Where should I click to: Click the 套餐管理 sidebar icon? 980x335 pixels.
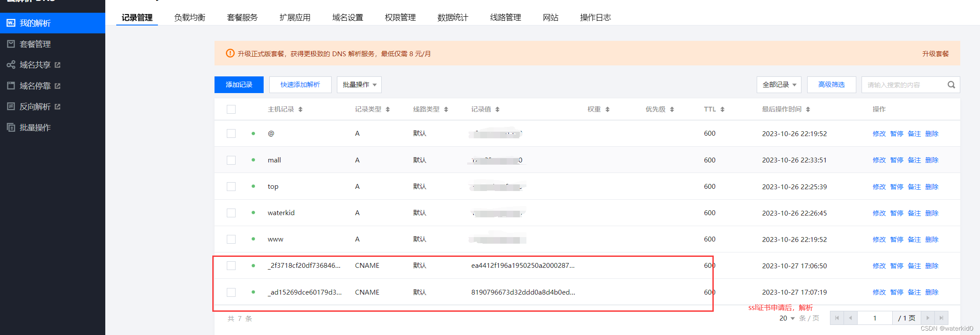(x=11, y=44)
